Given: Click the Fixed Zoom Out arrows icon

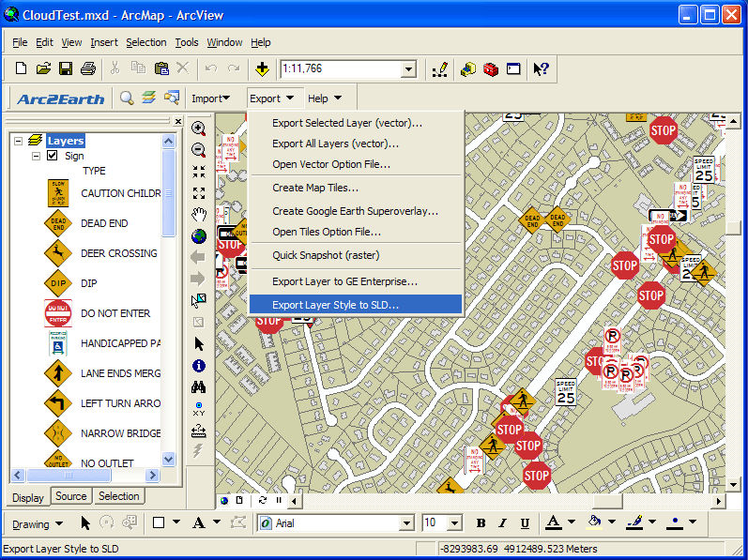Looking at the screenshot, I should (199, 193).
